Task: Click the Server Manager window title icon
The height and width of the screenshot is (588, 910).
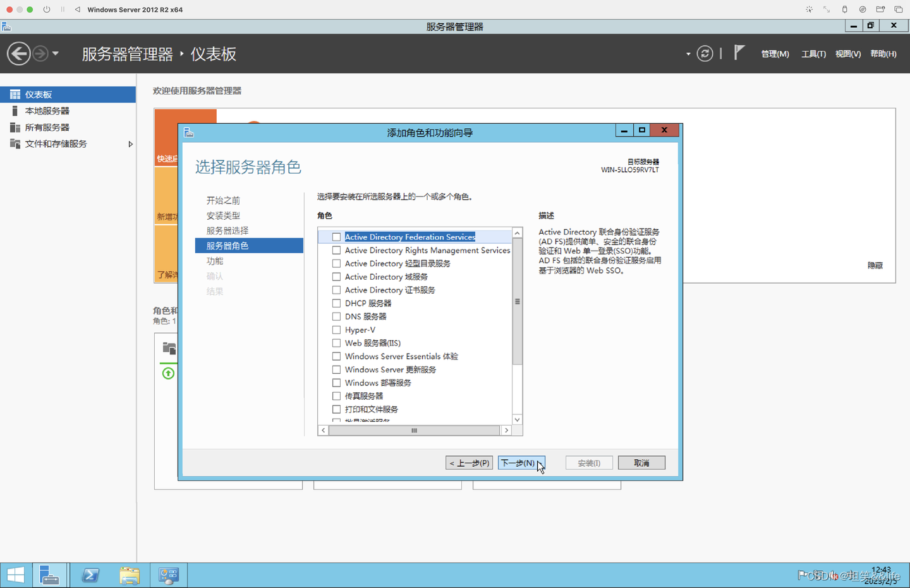Action: (x=6, y=27)
